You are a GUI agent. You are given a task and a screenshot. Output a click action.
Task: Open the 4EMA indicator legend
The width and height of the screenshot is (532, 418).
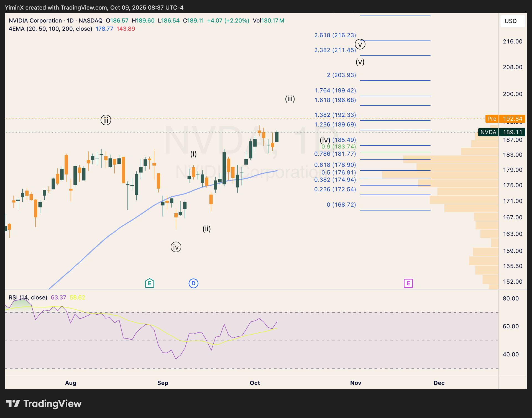pos(50,29)
